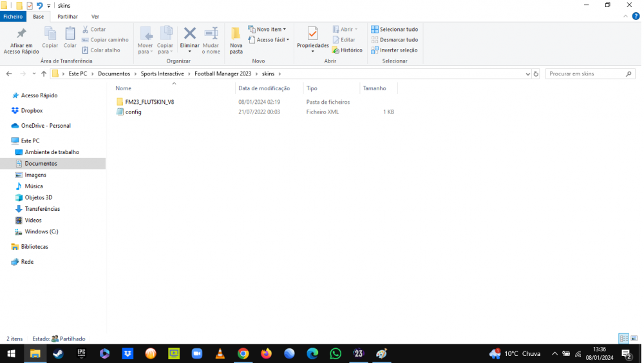Create a folder with Nova pasta
This screenshot has height=363, width=644.
click(x=236, y=41)
